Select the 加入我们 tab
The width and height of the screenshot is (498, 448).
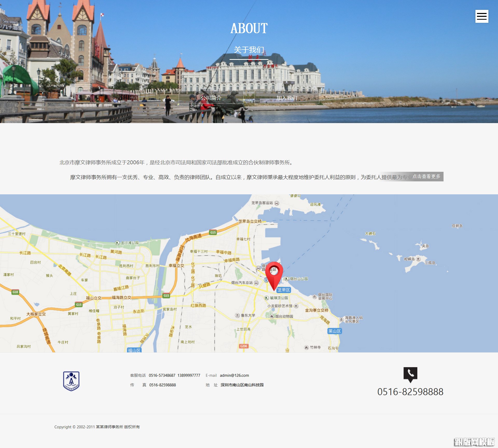tap(287, 98)
